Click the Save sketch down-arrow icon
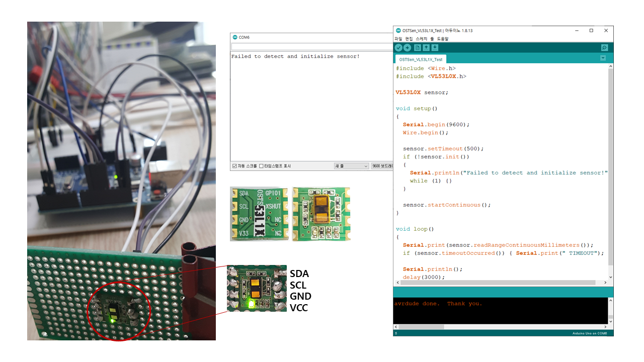The image size is (644, 362). coord(435,47)
